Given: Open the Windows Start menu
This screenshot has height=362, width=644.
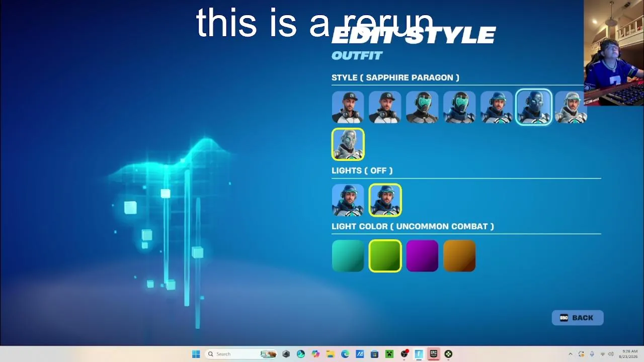Looking at the screenshot, I should (196, 354).
